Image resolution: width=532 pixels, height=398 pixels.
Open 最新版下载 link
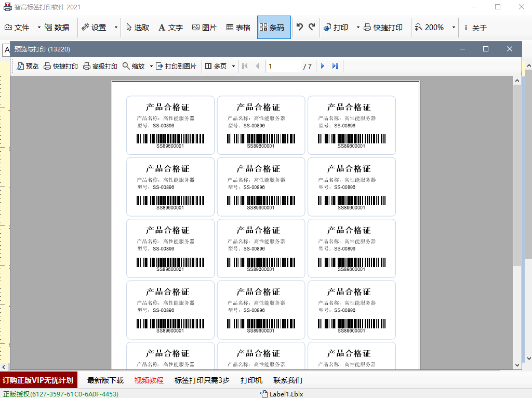[x=105, y=380]
